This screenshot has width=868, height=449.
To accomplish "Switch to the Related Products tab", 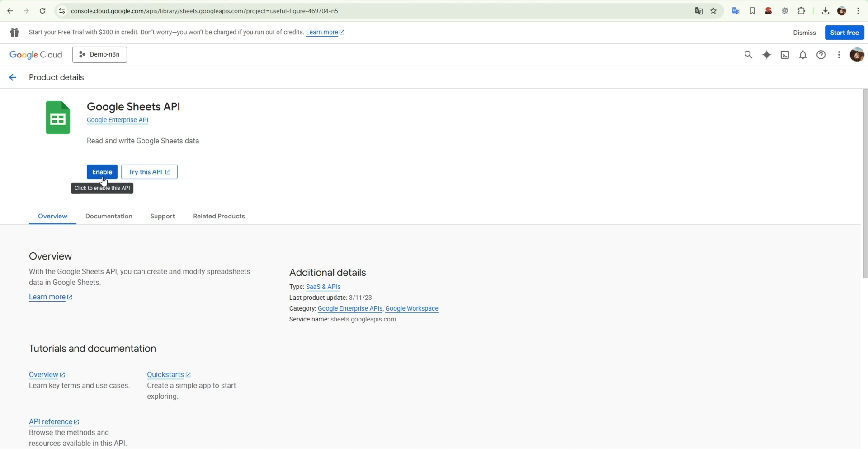I will (219, 216).
